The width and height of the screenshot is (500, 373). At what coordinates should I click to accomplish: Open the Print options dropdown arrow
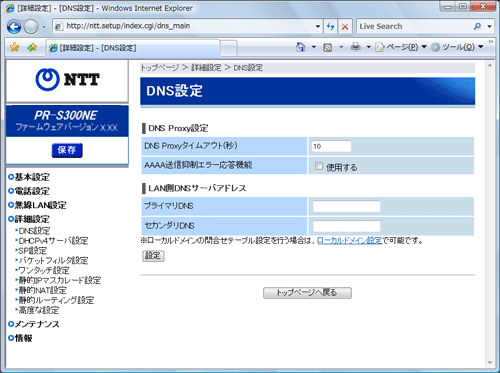368,47
